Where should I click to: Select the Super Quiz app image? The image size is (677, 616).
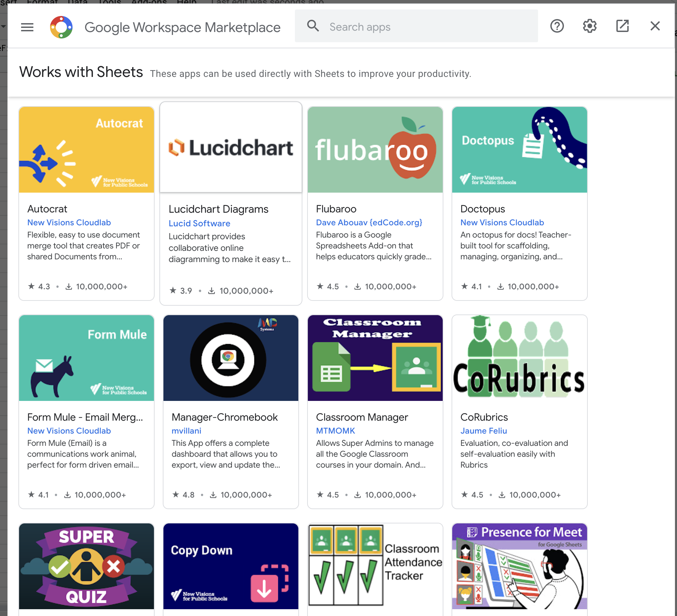point(86,566)
